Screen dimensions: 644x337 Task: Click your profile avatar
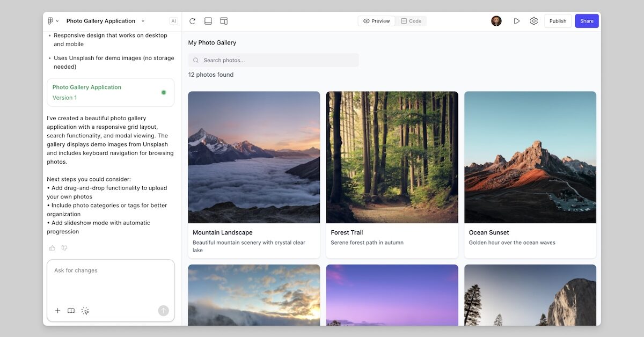496,20
